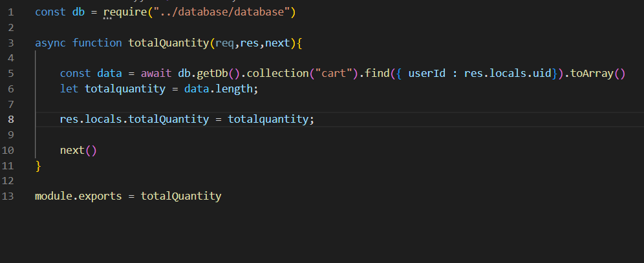The height and width of the screenshot is (263, 644).
Task: Click the "uid" property on line 5
Action: coord(542,74)
